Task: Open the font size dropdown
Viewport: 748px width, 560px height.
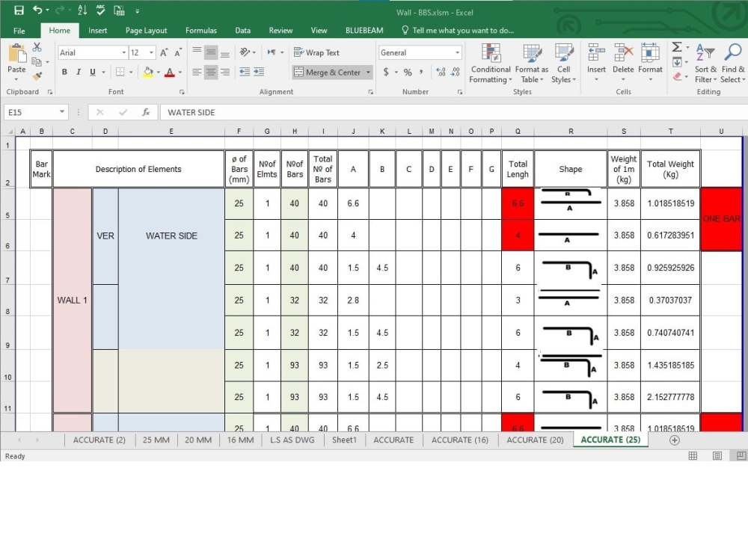Action: [x=152, y=52]
